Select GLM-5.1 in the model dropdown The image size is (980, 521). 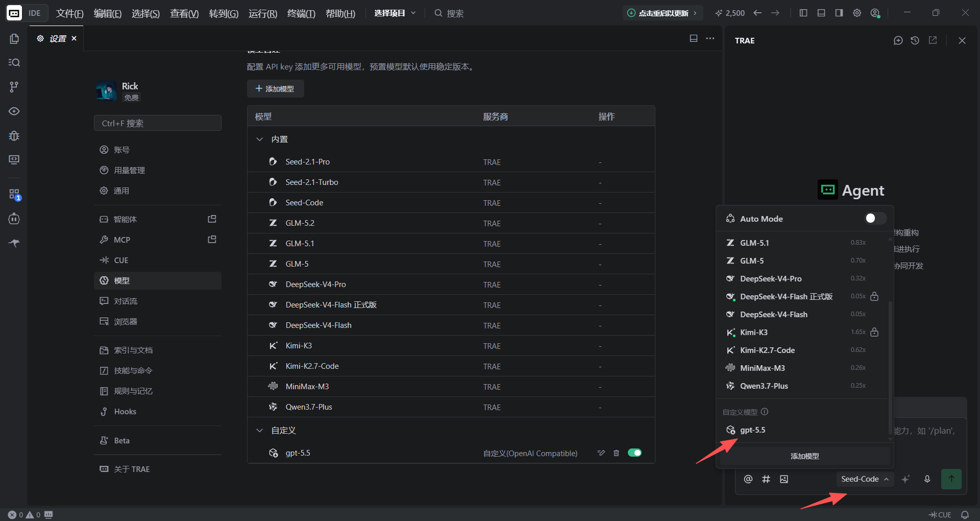801,243
